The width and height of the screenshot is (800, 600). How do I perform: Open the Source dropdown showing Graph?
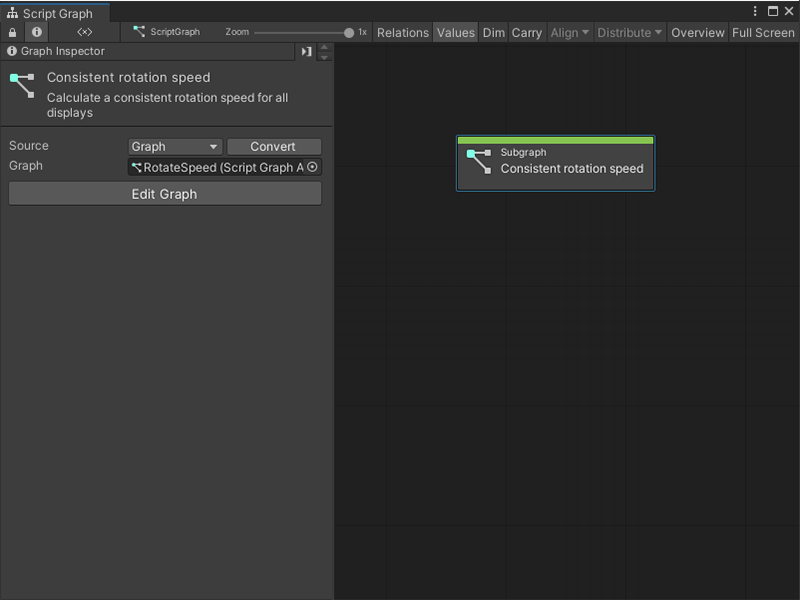click(175, 146)
